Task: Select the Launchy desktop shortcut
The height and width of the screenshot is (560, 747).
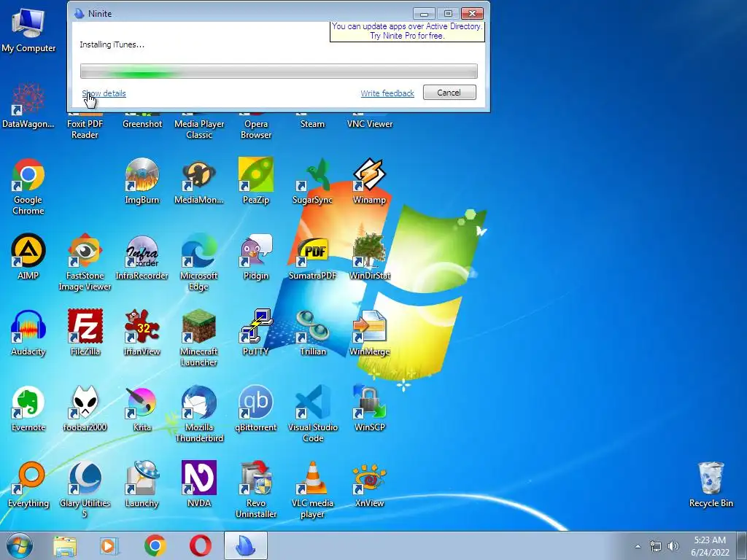Action: [x=142, y=484]
